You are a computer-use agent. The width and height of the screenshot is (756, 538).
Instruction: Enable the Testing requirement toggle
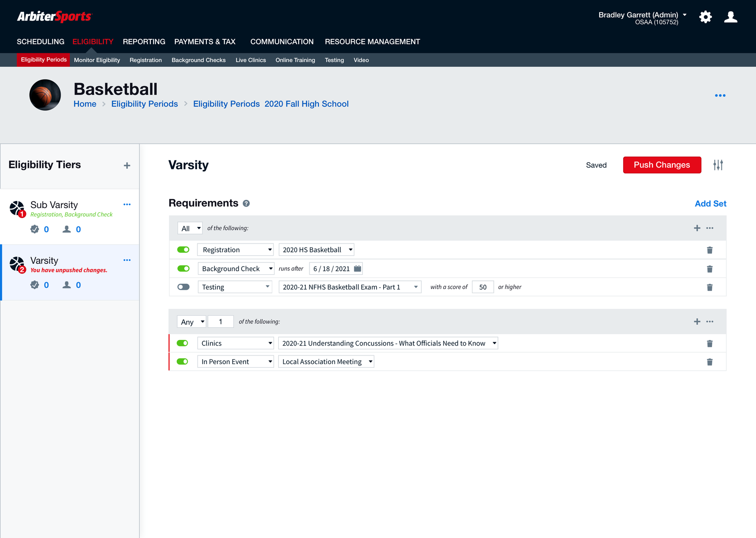tap(183, 287)
